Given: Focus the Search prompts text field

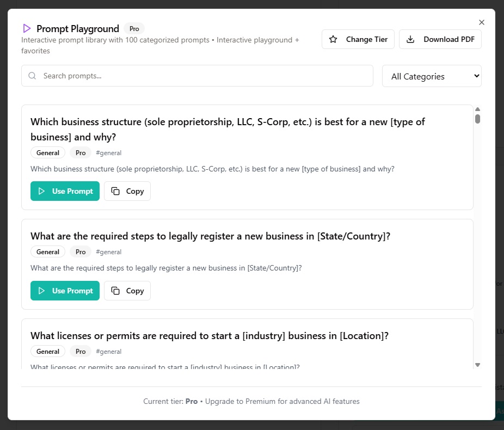Looking at the screenshot, I should 204,76.
